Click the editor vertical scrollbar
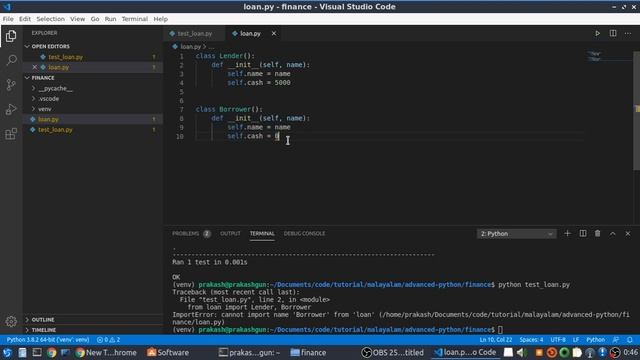 (x=636, y=111)
